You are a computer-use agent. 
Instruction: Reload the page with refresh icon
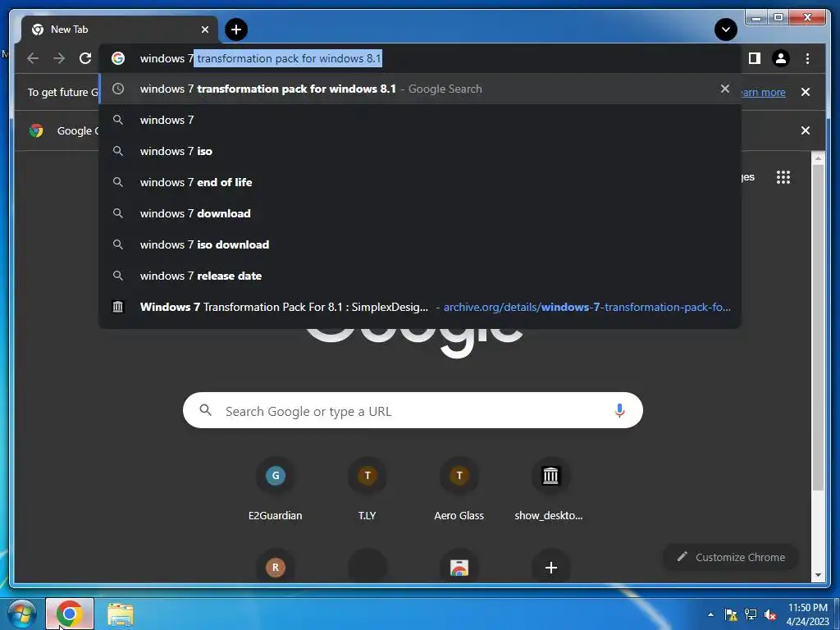point(85,58)
